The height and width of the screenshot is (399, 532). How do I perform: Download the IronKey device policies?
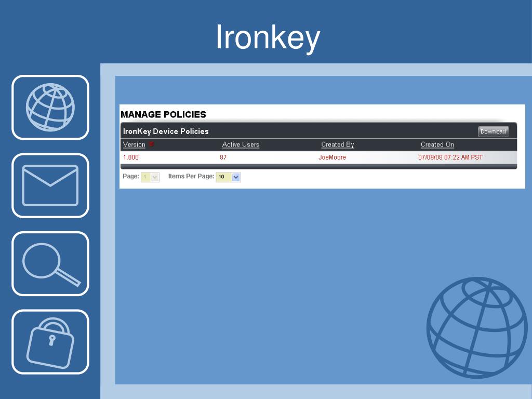click(x=493, y=131)
